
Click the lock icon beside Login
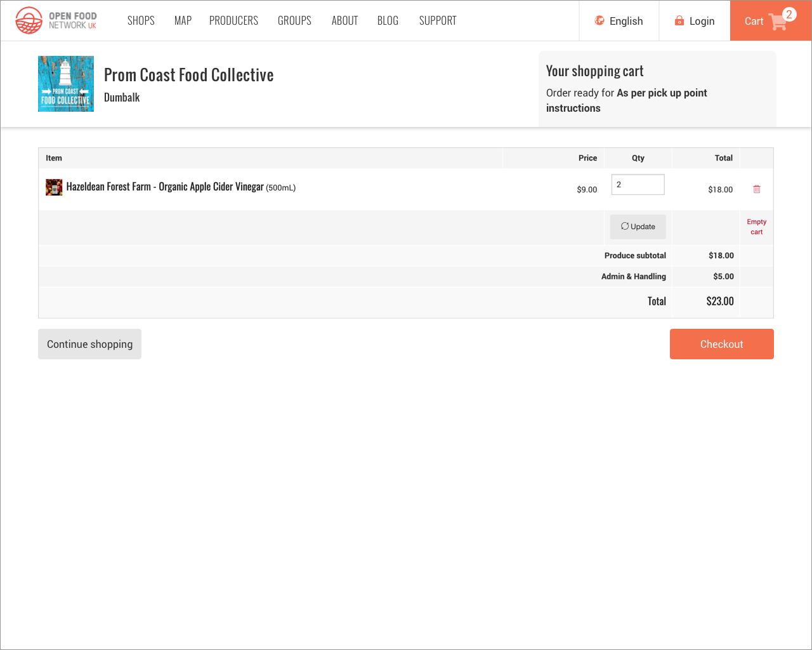[x=679, y=20]
